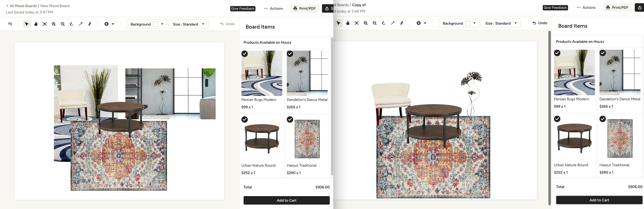Activate the arrow Select tool in New Mood Board window
This screenshot has width=644, height=209.
point(27,24)
